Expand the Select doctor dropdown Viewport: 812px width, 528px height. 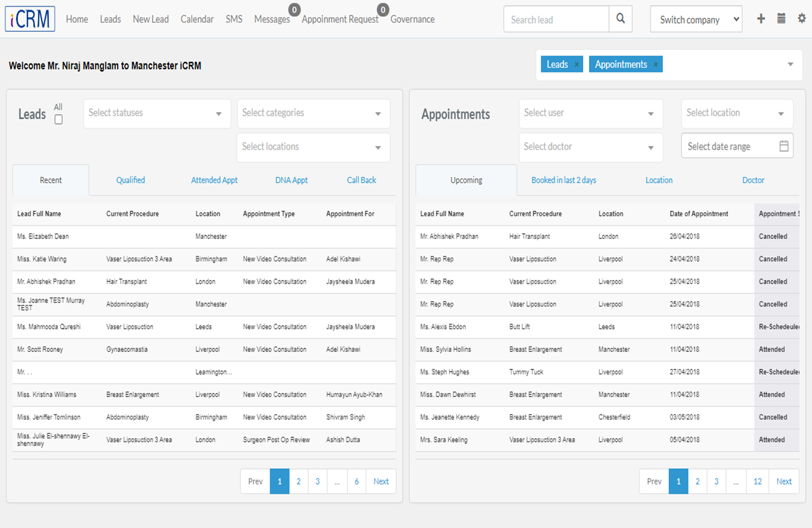[x=591, y=147]
